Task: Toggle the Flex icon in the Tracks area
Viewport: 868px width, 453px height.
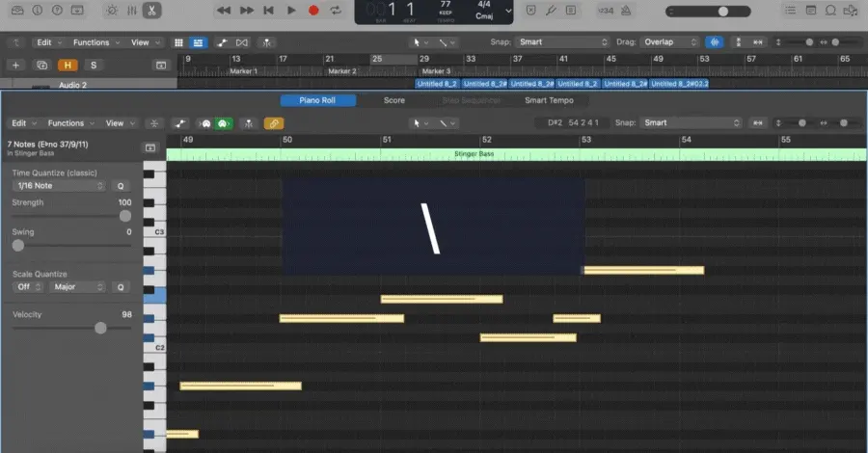Action: [x=242, y=42]
